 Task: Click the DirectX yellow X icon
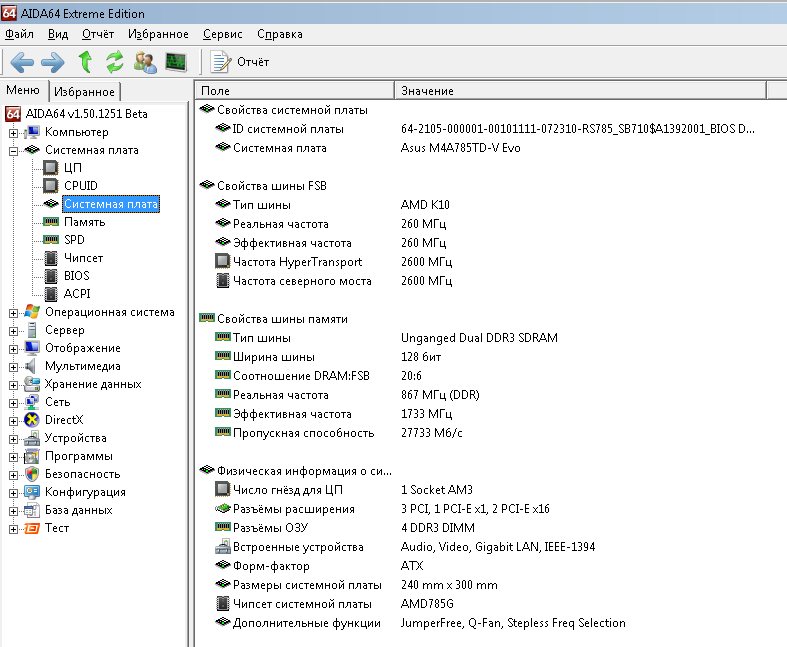[x=32, y=420]
